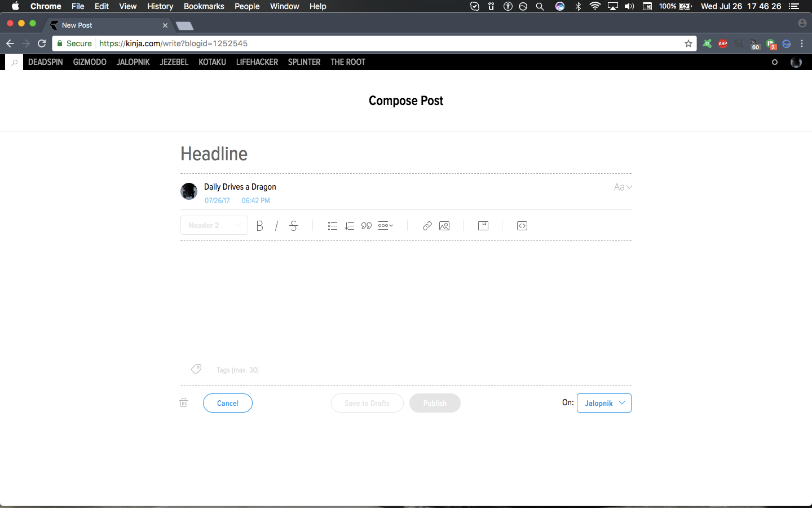The image size is (812, 508).
Task: Open the notifications circle icon in Kinja bar
Action: tap(775, 62)
